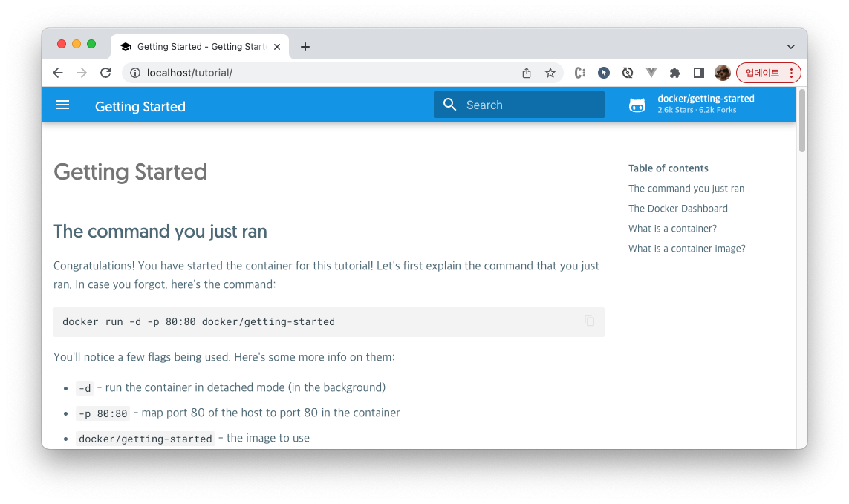
Task: Toggle the browser side panel icon
Action: pos(698,73)
